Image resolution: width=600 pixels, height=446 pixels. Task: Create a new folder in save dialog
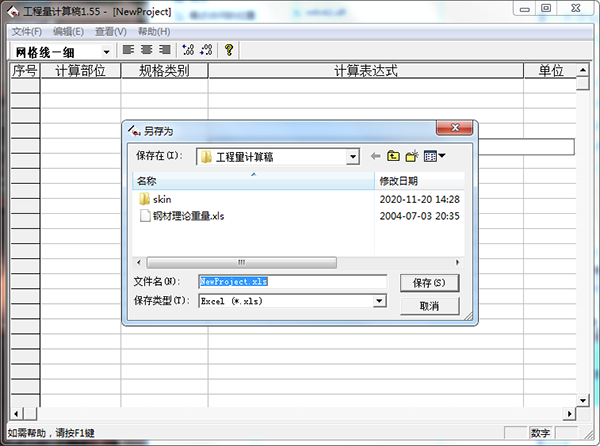click(412, 156)
